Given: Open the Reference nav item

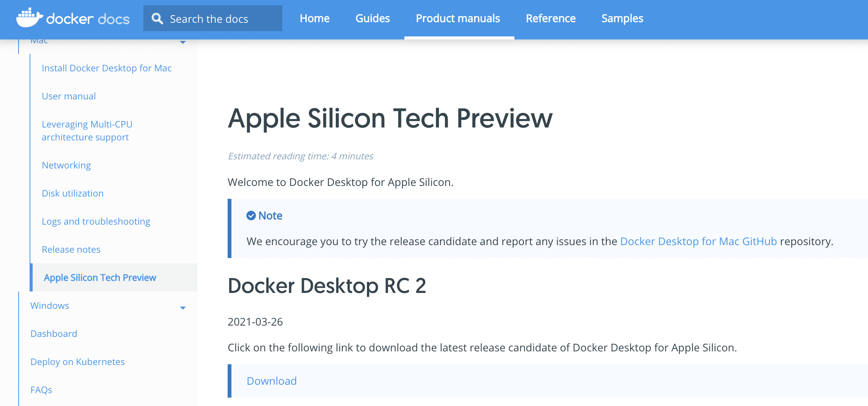Looking at the screenshot, I should 550,18.
